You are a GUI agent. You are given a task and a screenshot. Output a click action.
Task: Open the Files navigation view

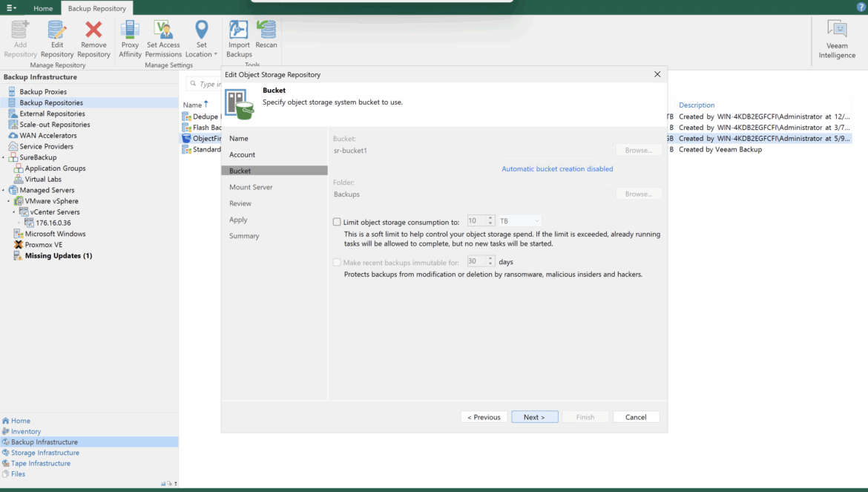18,473
